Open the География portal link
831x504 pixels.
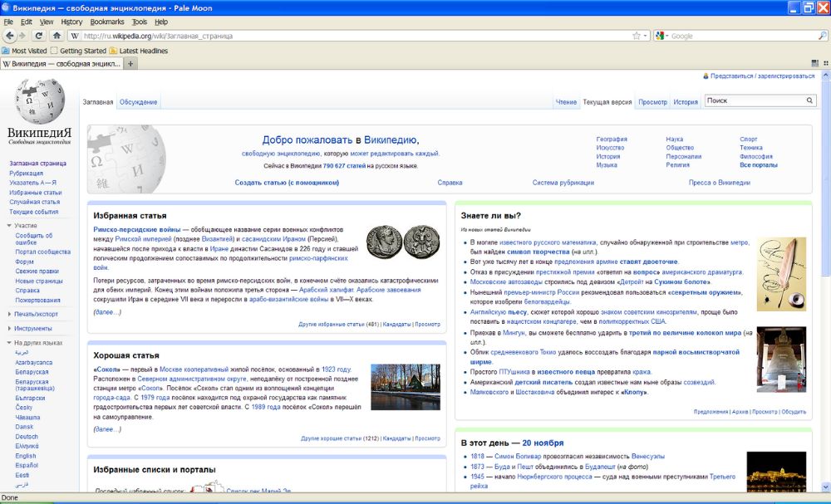[612, 139]
